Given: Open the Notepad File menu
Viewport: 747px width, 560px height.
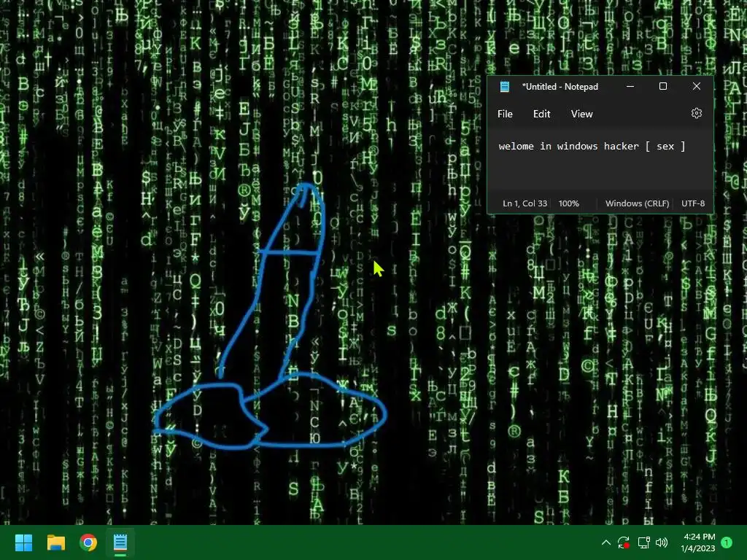Looking at the screenshot, I should click(x=505, y=114).
